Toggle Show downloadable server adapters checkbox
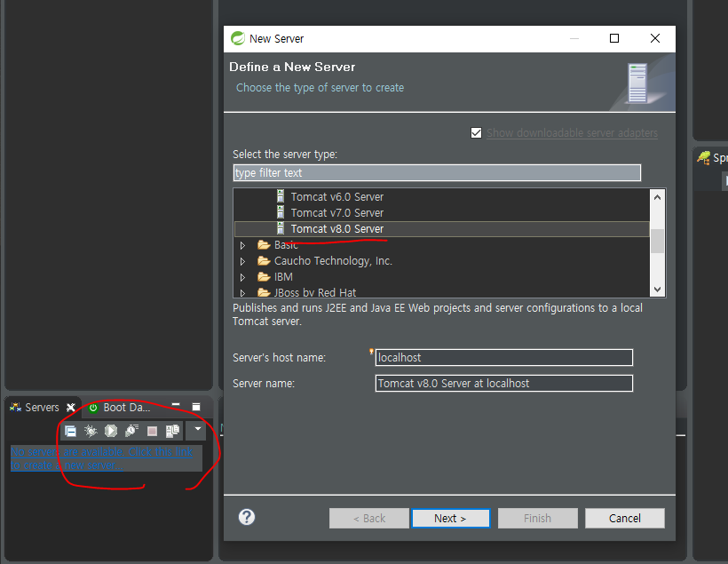Image resolution: width=728 pixels, height=564 pixels. tap(476, 133)
